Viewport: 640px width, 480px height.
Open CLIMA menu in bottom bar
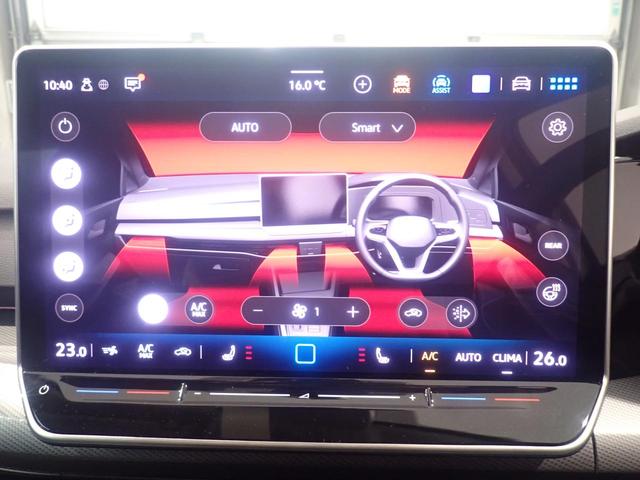507,358
